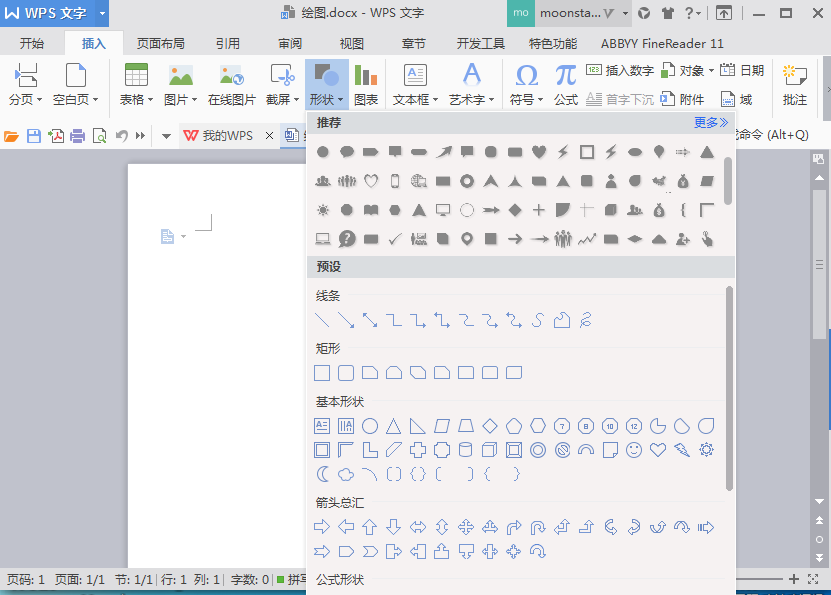
Task: Click the undo icon in quick toolbar
Action: click(121, 136)
